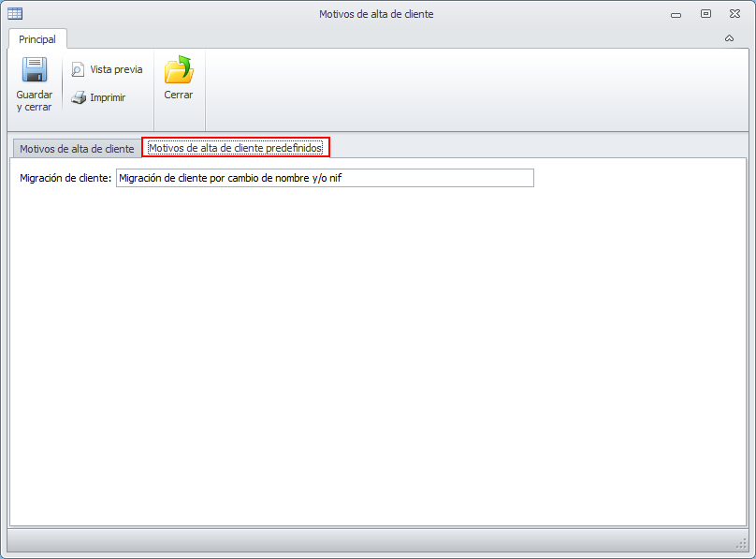
Task: Click Imprimir printer button
Action: tap(98, 97)
